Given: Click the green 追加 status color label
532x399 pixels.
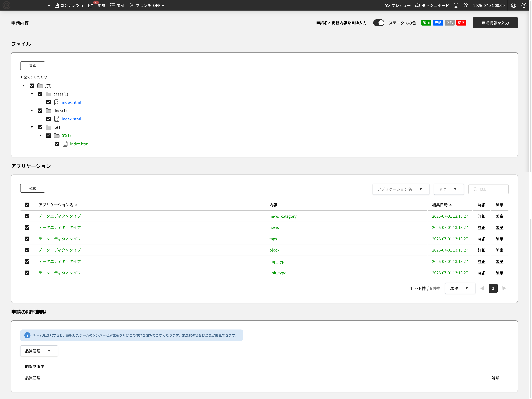Looking at the screenshot, I should [426, 23].
